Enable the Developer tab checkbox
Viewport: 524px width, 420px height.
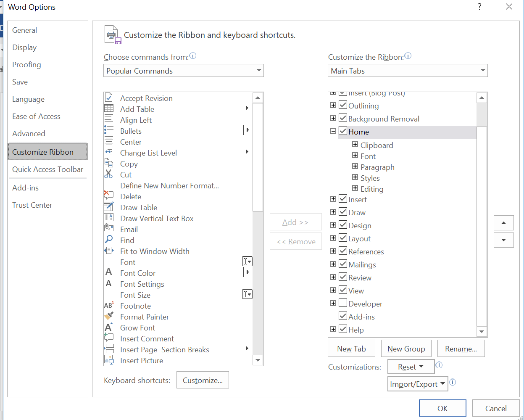click(343, 303)
